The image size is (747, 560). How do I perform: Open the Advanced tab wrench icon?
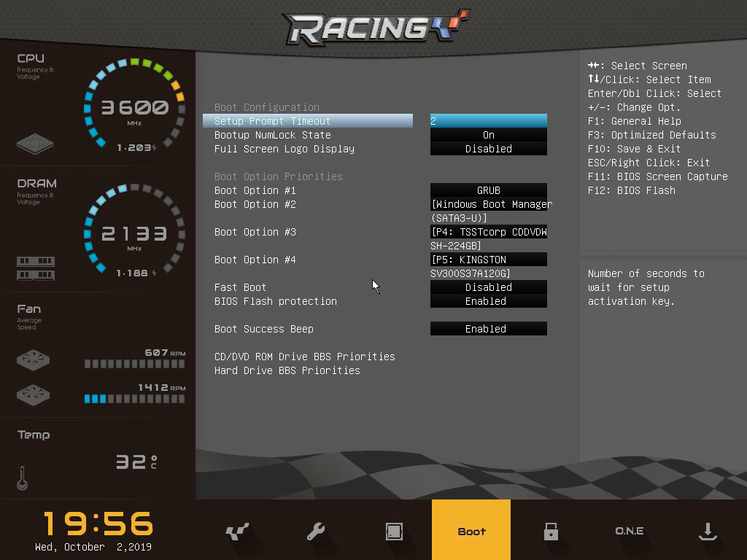coord(315,531)
